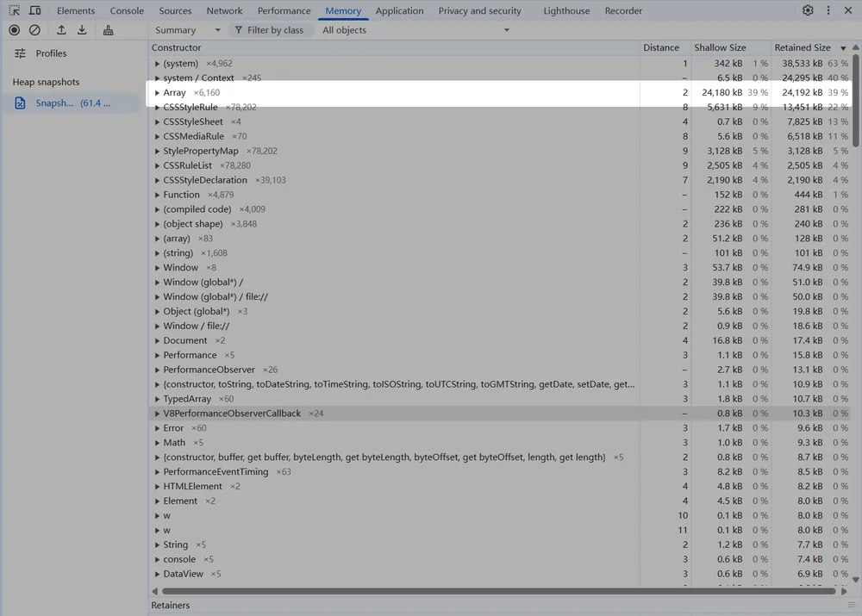Select the heap snapshot file icon

pos(21,103)
